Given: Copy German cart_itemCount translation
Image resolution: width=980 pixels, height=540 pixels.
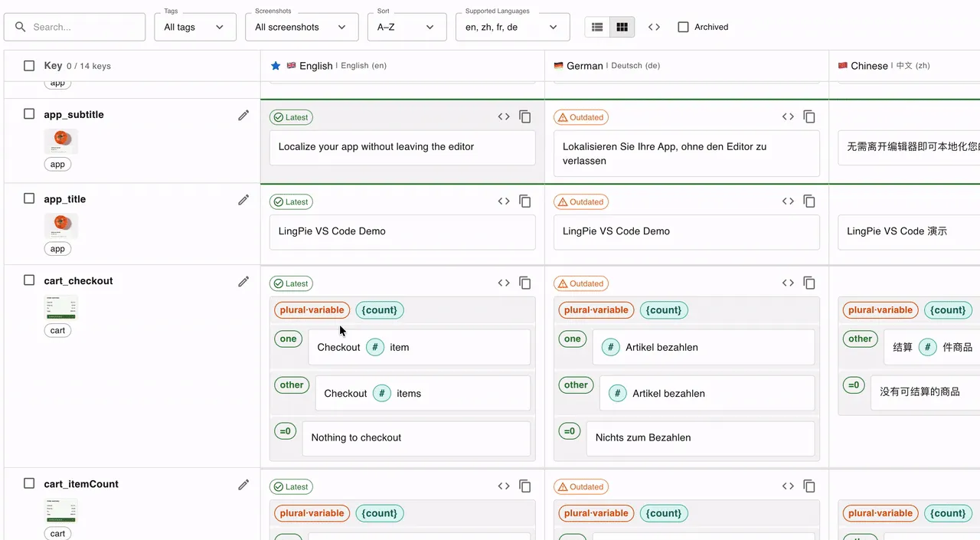Looking at the screenshot, I should pyautogui.click(x=809, y=486).
